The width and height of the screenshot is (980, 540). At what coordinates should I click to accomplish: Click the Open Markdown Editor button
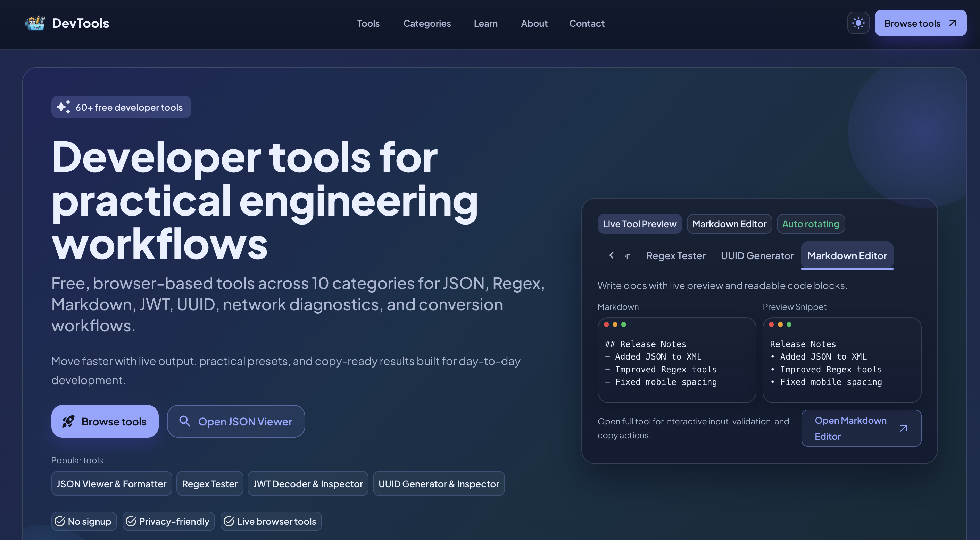861,428
